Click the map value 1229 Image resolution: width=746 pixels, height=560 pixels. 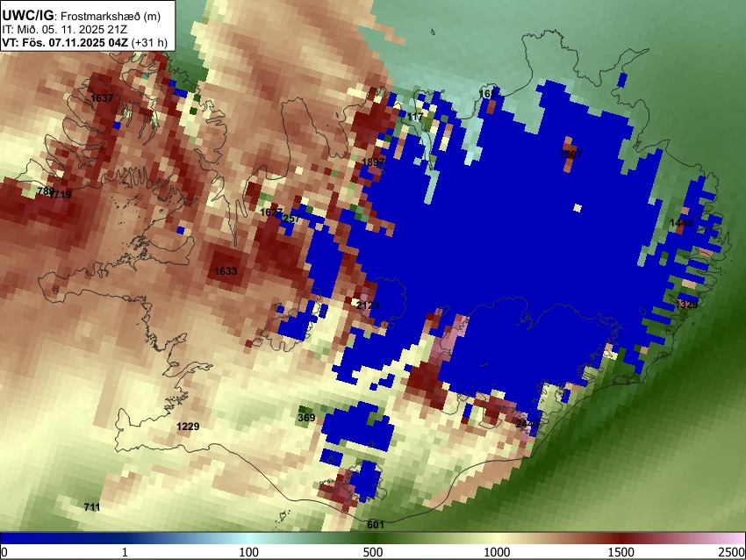coord(188,427)
